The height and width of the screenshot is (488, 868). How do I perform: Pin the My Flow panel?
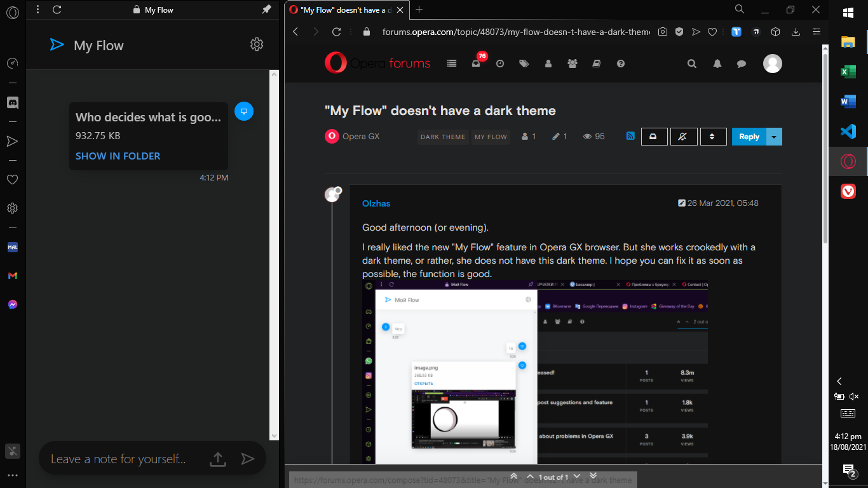[x=267, y=10]
